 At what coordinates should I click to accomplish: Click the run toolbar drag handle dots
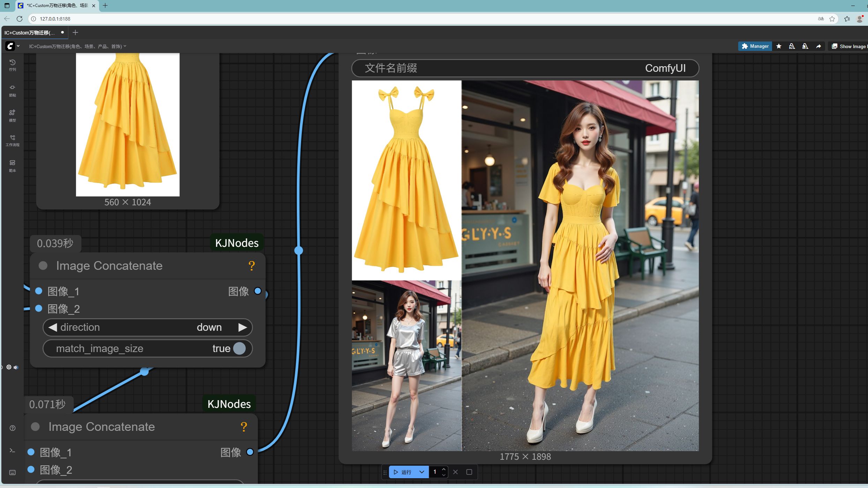pos(385,472)
